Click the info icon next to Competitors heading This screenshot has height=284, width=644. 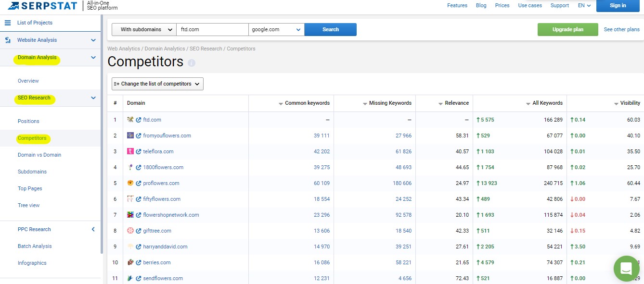pyautogui.click(x=192, y=63)
